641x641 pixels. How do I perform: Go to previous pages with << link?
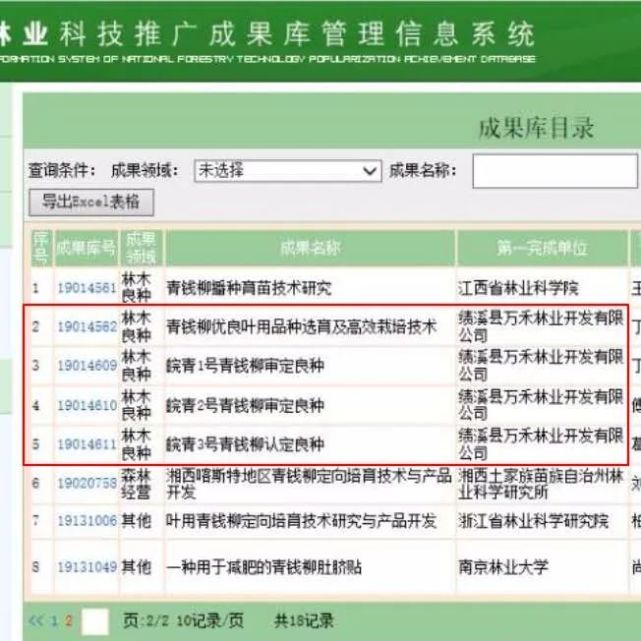[x=36, y=621]
